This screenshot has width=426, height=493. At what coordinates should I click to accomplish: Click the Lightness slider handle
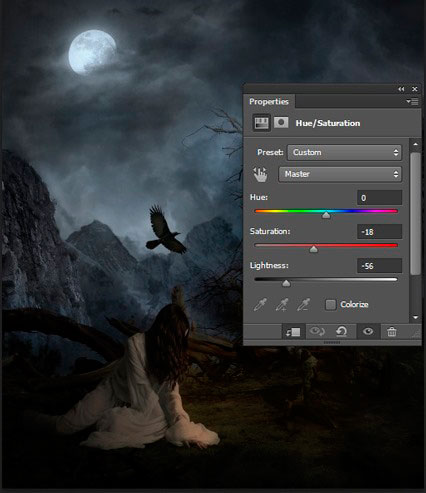pos(286,284)
